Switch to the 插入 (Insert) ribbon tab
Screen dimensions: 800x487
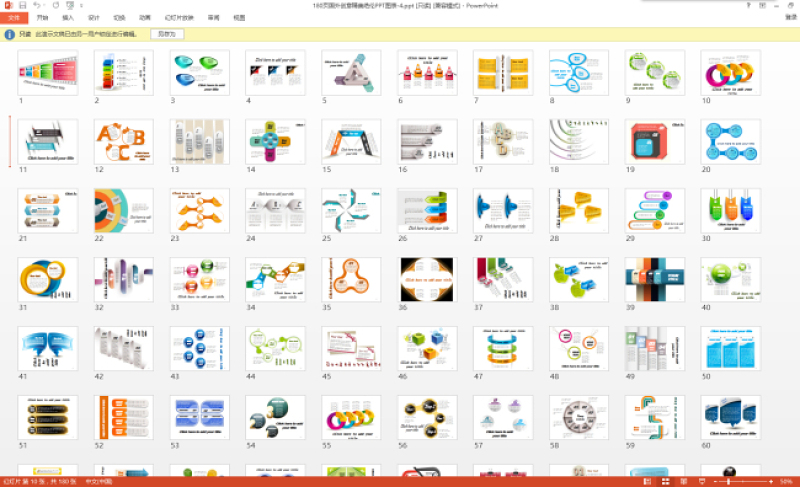coord(67,18)
